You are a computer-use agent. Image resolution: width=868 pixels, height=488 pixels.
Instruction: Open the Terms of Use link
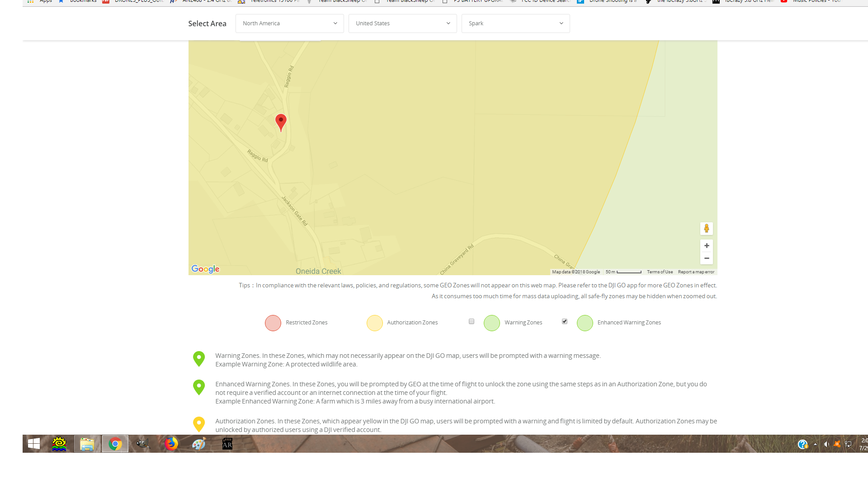pyautogui.click(x=660, y=272)
